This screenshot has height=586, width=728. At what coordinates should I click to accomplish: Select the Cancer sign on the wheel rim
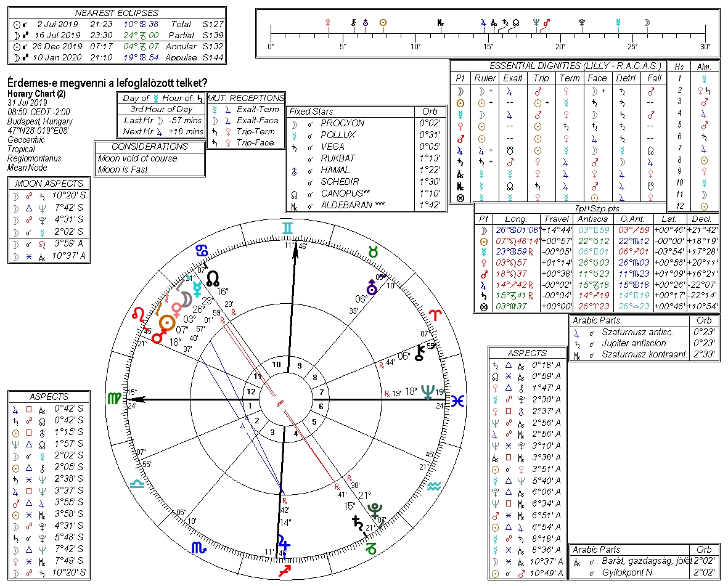coord(202,251)
